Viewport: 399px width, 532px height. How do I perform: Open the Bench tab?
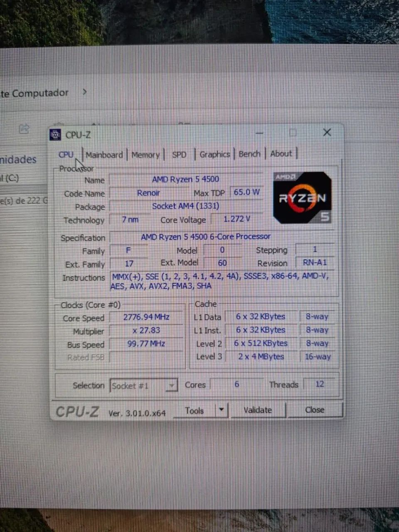[249, 154]
